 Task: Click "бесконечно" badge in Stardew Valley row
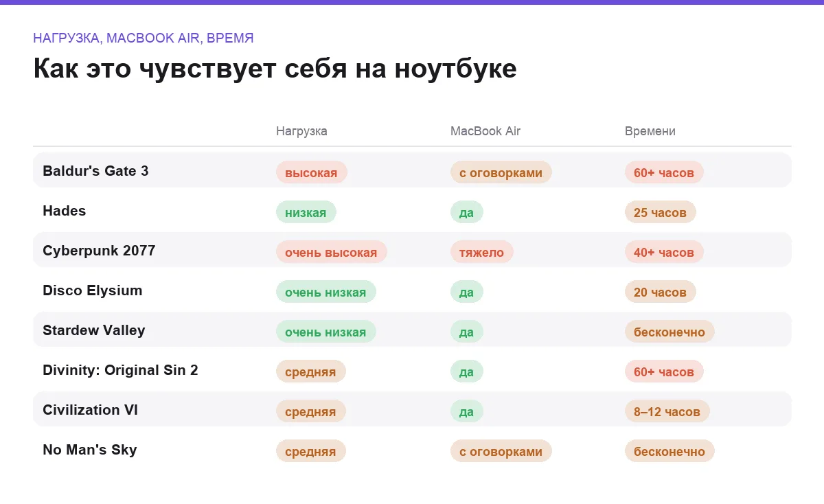(x=669, y=332)
